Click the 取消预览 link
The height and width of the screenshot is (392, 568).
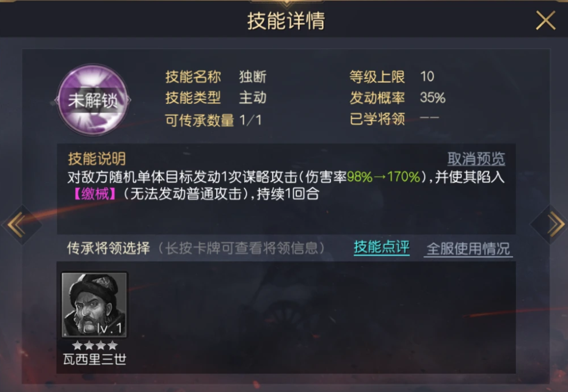click(476, 159)
